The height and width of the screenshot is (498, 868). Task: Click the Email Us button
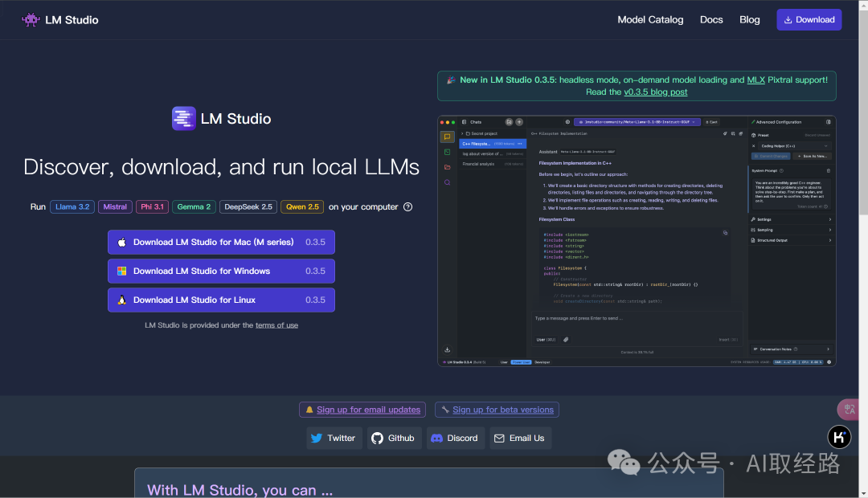(520, 439)
